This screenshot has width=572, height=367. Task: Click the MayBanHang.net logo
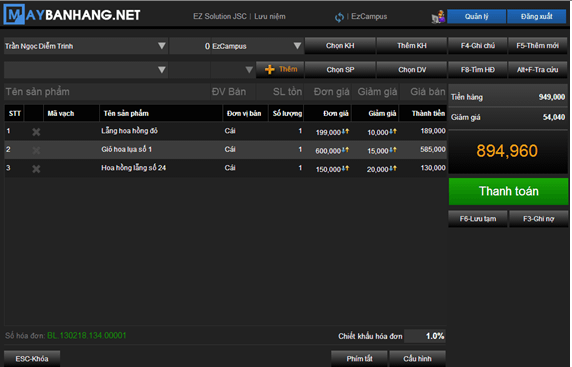(x=72, y=15)
